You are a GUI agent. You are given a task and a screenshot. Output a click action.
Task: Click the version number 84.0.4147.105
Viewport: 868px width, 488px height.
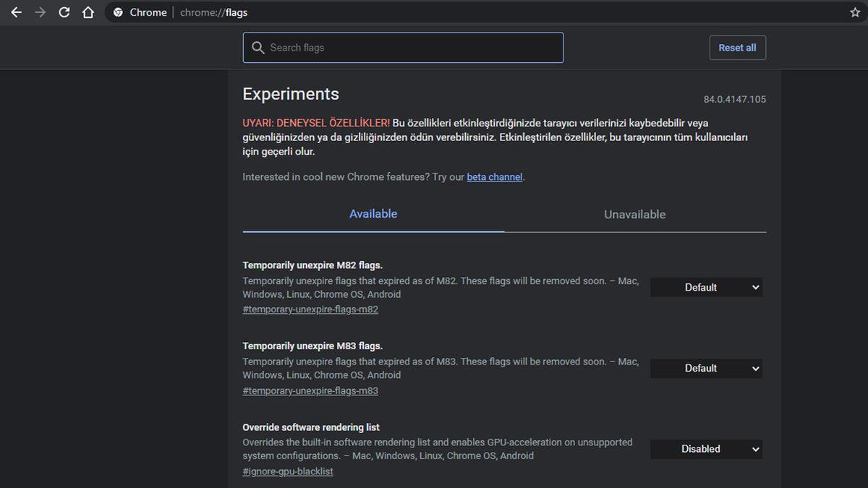click(733, 99)
